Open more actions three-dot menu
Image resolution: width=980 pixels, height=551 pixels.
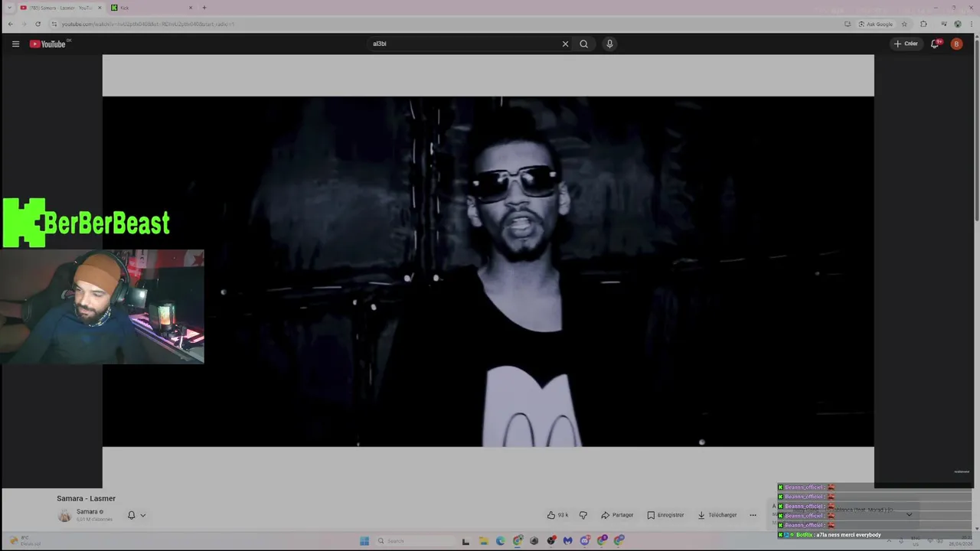tap(753, 515)
